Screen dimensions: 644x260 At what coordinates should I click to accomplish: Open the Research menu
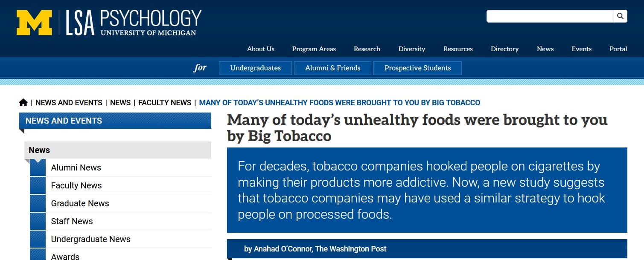click(367, 49)
